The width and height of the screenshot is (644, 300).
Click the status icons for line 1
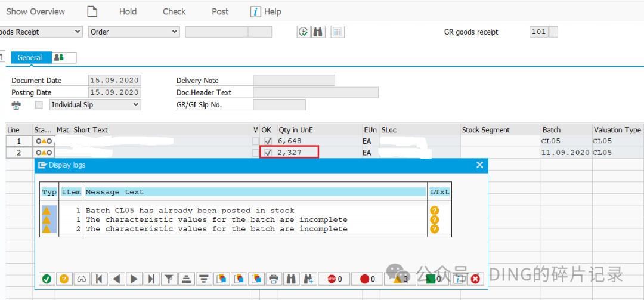click(x=44, y=141)
